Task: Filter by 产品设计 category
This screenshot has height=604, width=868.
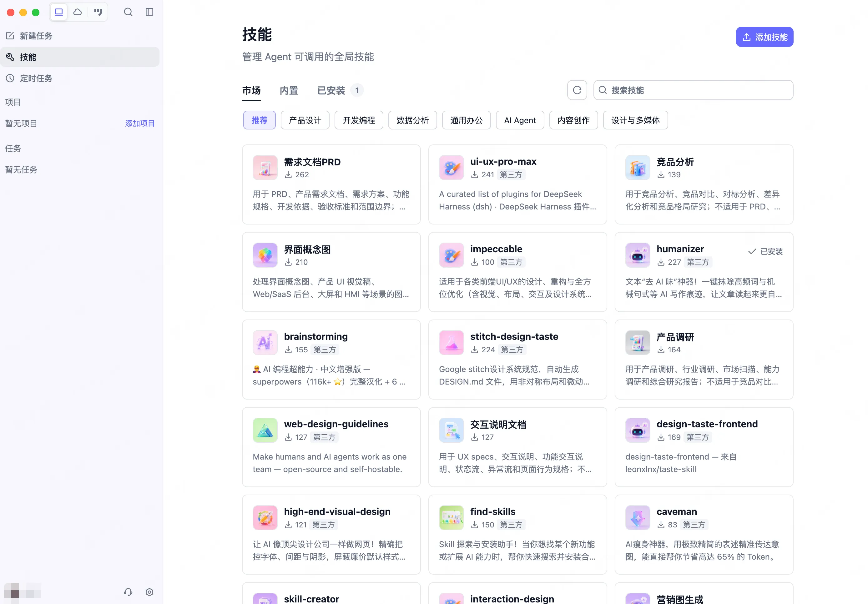Action: 305,120
